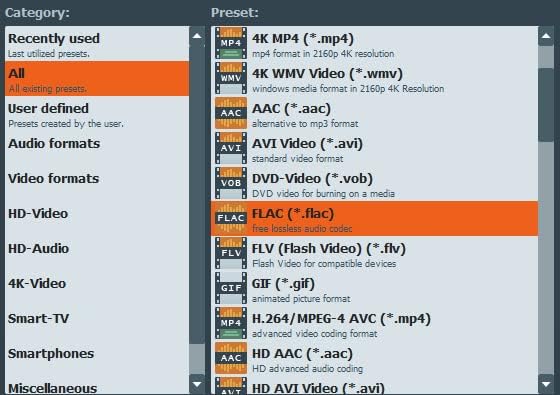Select the Miscellaneous category

(x=97, y=386)
